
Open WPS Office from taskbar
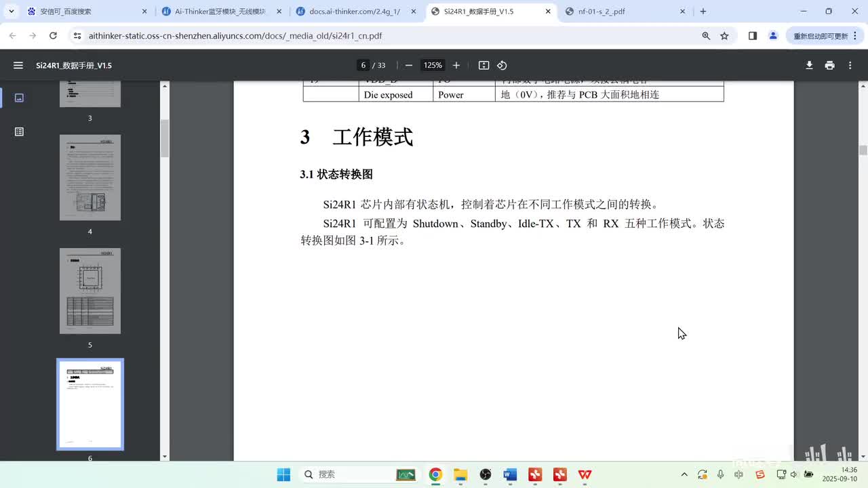click(x=585, y=474)
